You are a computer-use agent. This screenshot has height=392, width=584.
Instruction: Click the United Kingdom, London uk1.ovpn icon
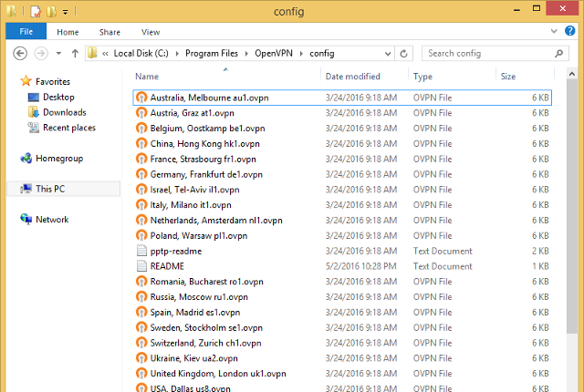click(x=141, y=373)
